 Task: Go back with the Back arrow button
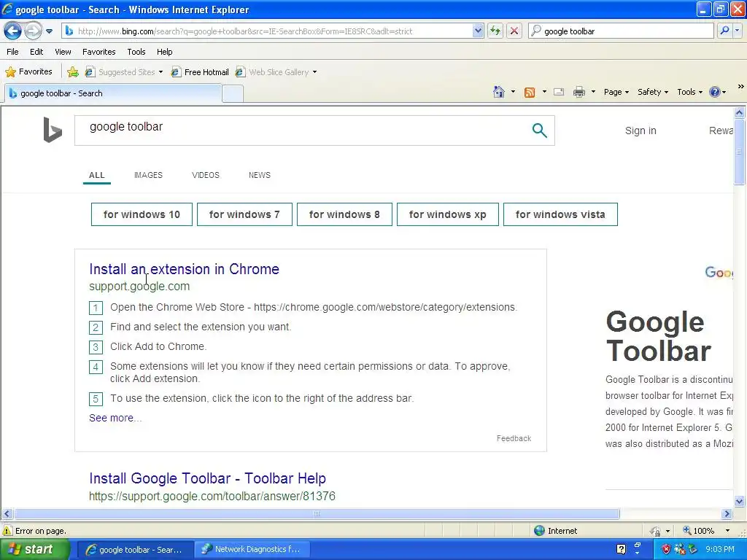click(13, 31)
